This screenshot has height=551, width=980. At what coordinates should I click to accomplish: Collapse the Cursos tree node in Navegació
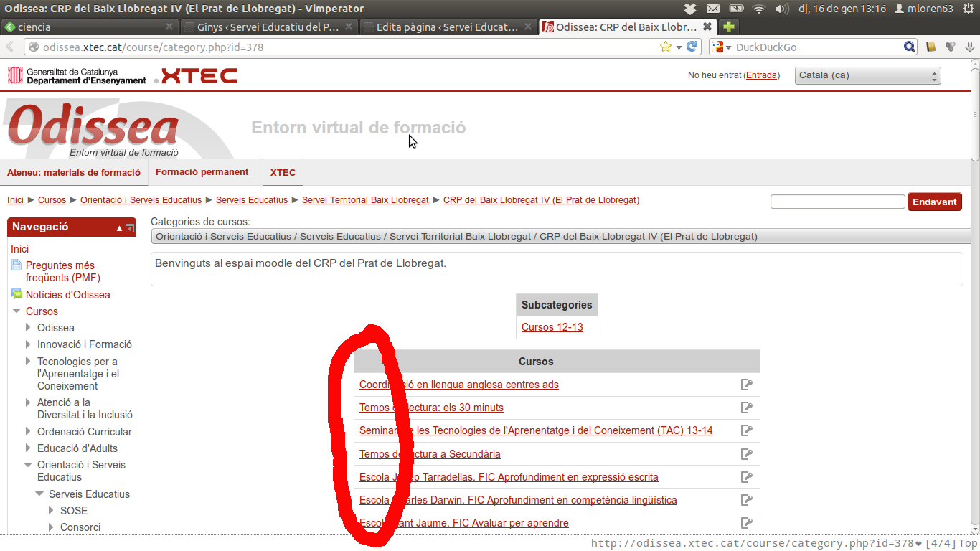pos(17,311)
